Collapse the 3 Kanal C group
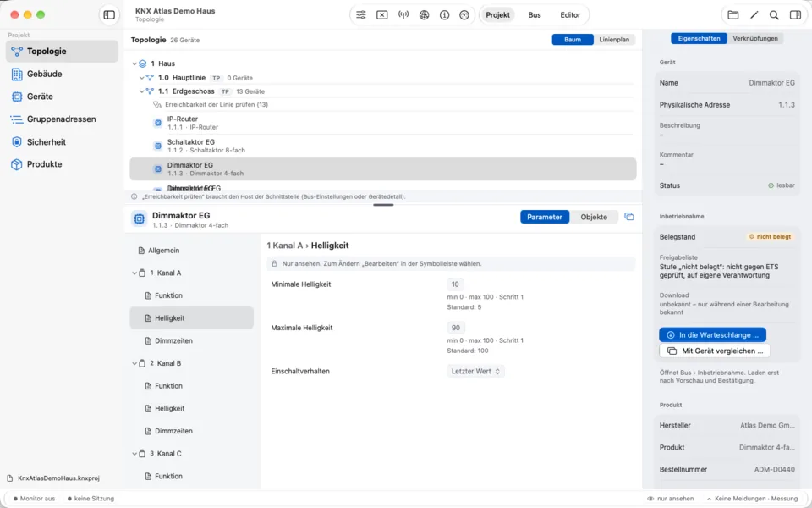Screen dimensions: 812x508 (x=134, y=454)
